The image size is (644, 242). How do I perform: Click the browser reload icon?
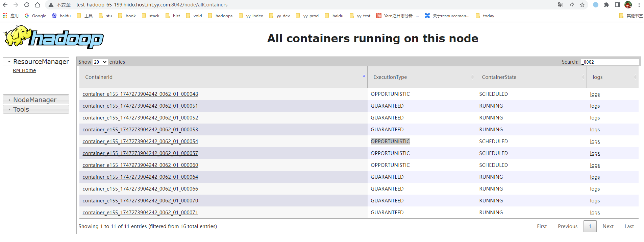[x=27, y=5]
